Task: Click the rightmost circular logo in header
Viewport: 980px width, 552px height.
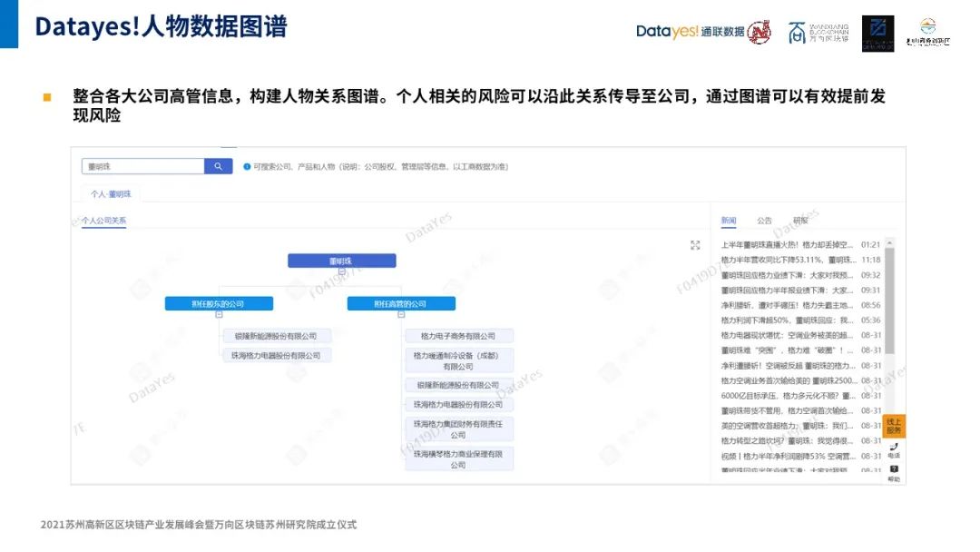Action: tap(928, 32)
